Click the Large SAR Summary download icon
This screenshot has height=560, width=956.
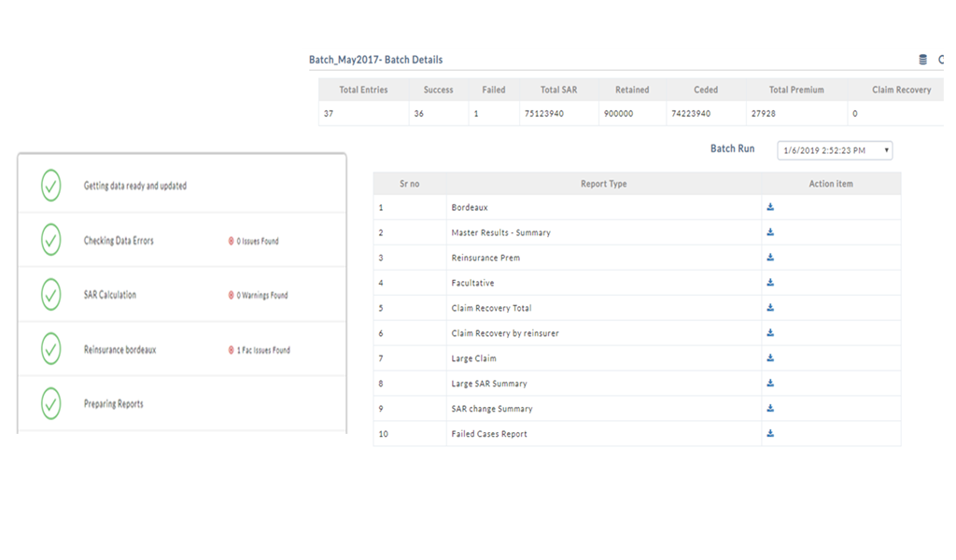(770, 384)
